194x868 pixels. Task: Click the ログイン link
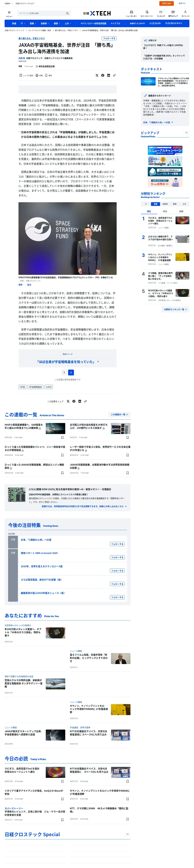click(182, 3)
